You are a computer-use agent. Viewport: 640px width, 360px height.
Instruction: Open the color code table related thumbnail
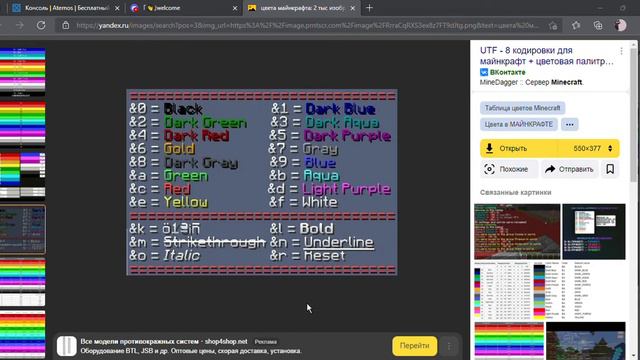502,291
